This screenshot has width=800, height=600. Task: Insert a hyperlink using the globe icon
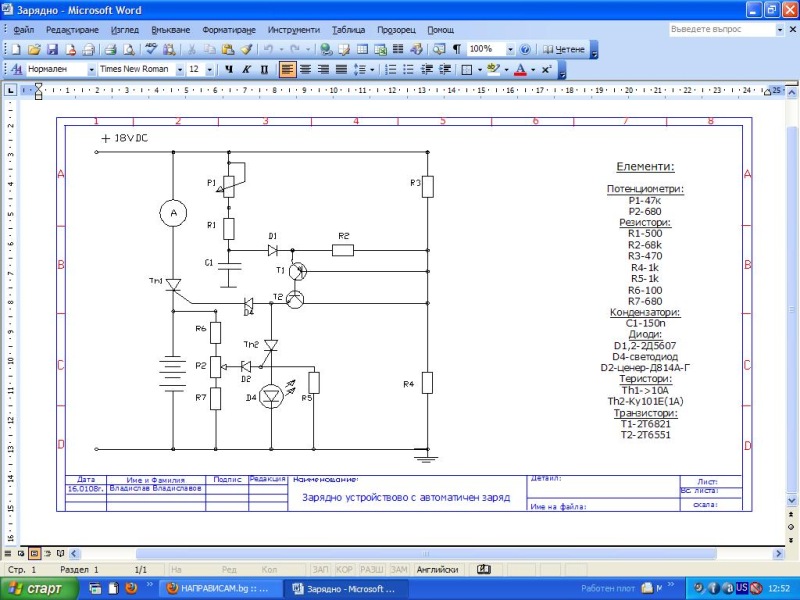click(x=327, y=49)
